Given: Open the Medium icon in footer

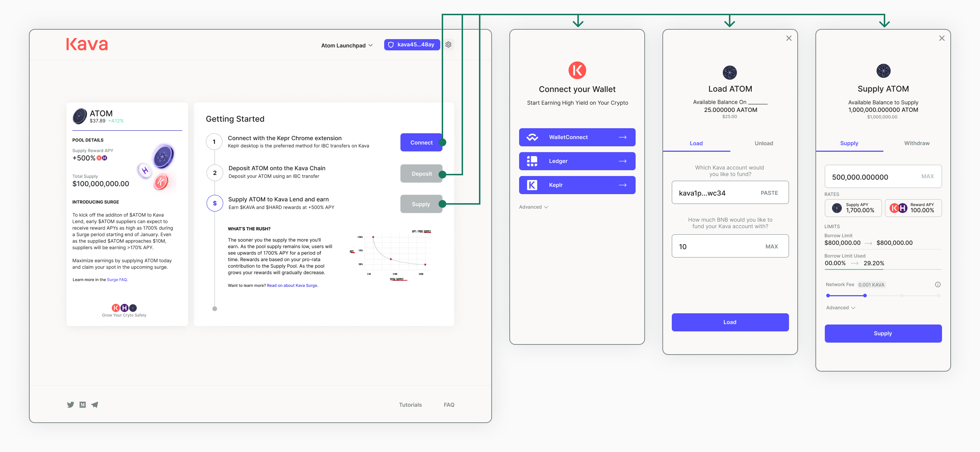Looking at the screenshot, I should pos(82,405).
